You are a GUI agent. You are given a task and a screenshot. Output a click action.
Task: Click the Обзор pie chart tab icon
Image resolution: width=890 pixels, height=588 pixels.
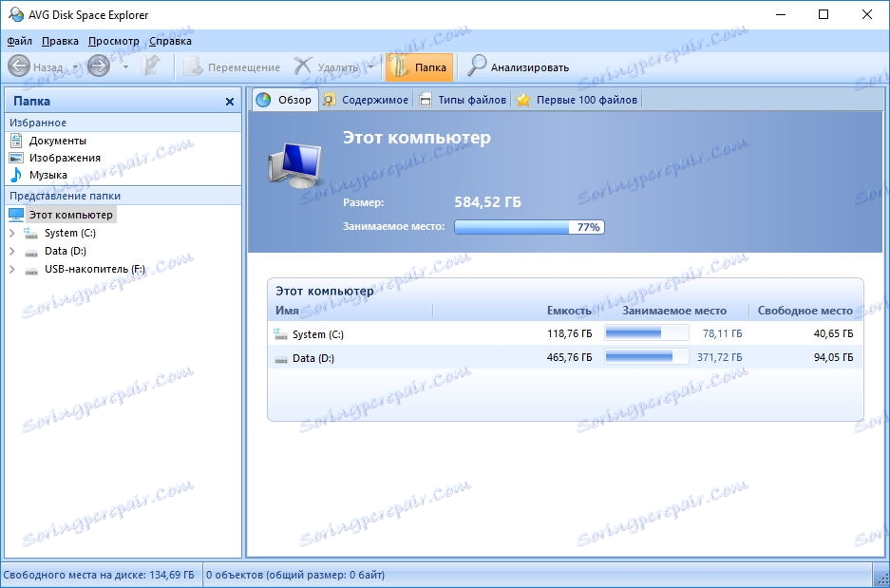[x=263, y=100]
